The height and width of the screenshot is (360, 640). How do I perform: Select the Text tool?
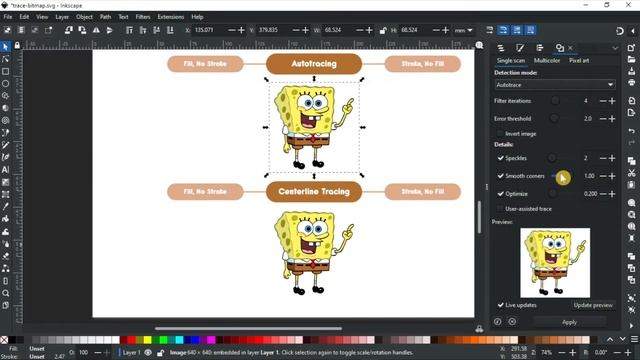tap(5, 170)
